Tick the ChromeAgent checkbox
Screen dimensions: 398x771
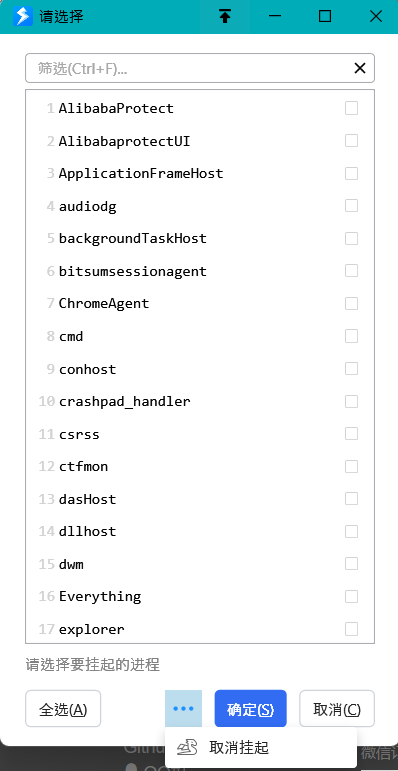351,303
